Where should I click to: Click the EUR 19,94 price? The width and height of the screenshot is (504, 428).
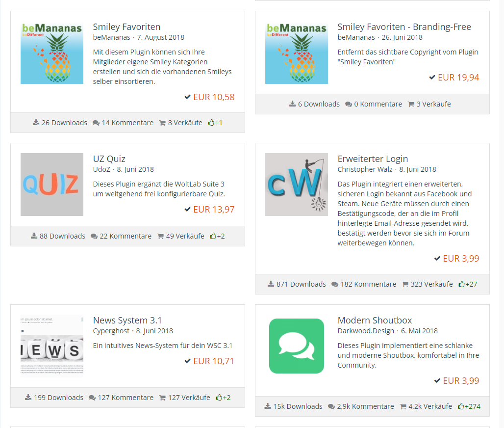(458, 78)
